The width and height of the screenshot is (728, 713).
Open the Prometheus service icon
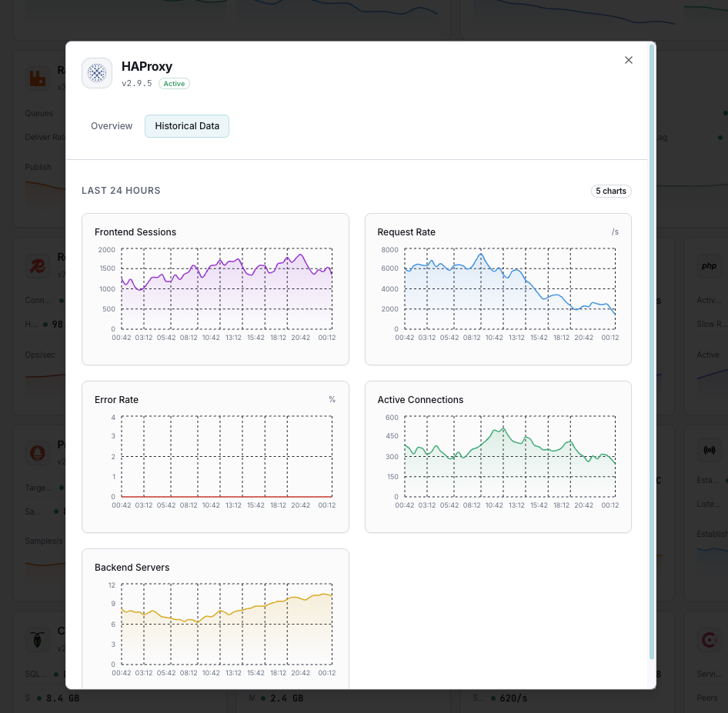click(x=38, y=452)
